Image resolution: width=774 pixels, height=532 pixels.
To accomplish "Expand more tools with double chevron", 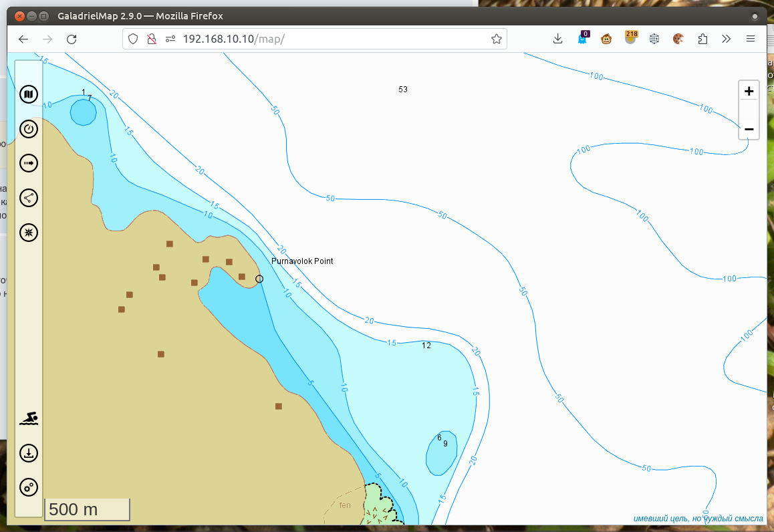I will [727, 39].
